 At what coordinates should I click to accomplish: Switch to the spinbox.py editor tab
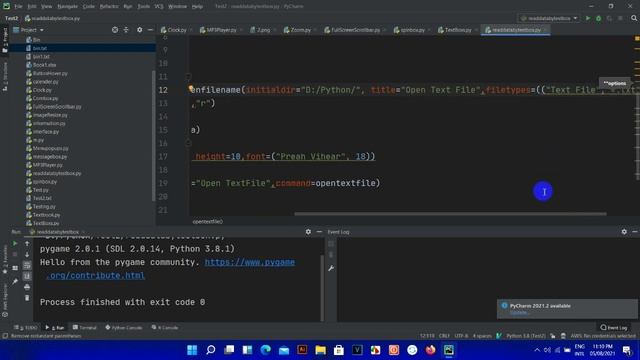pos(412,30)
